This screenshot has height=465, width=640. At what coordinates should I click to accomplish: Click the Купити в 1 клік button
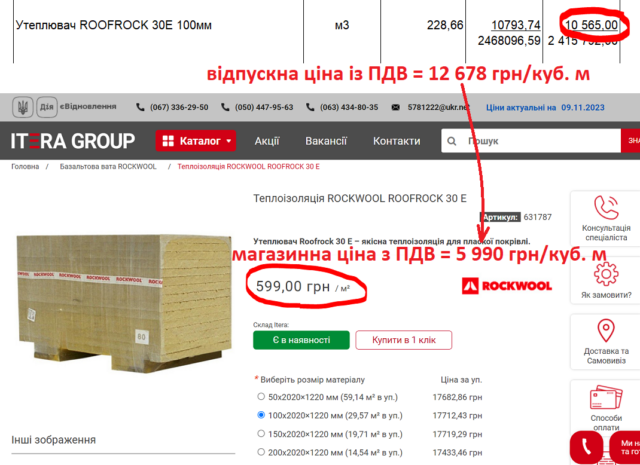pyautogui.click(x=404, y=340)
